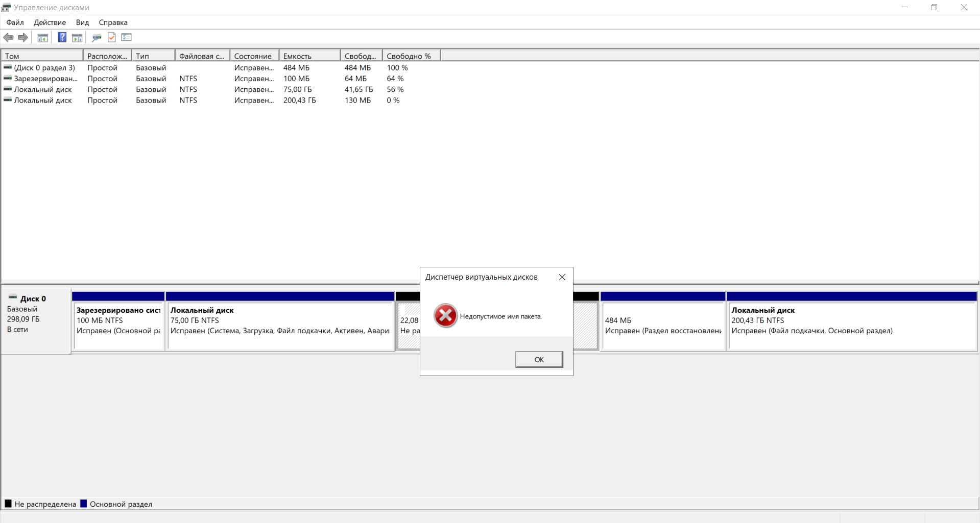Click the red error icon in dialog
The width and height of the screenshot is (980, 523).
point(445,315)
